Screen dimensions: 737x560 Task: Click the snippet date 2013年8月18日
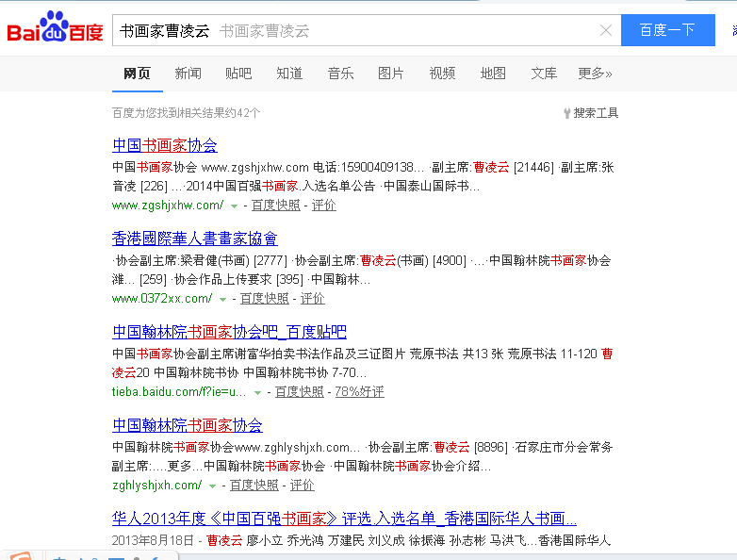point(153,541)
